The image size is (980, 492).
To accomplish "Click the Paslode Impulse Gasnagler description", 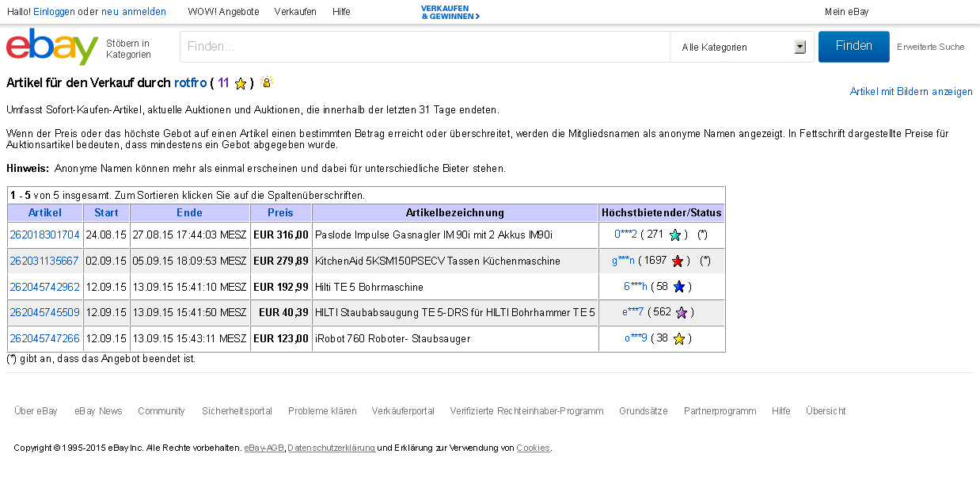I will 434,235.
